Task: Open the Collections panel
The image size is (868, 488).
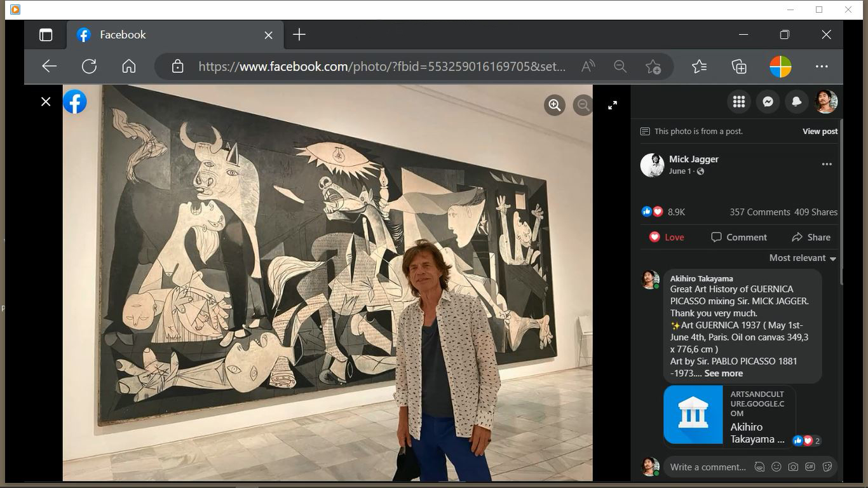Action: 739,66
